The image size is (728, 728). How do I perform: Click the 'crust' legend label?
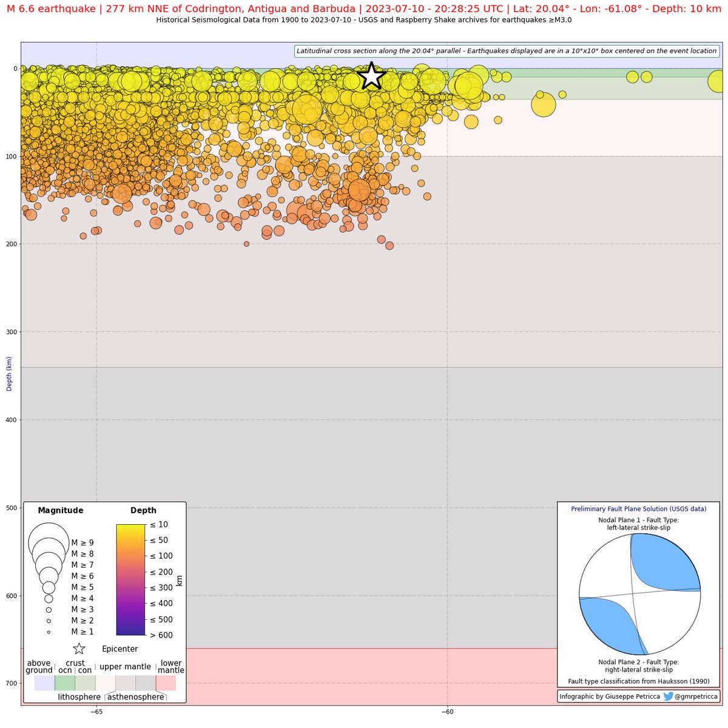tap(75, 663)
